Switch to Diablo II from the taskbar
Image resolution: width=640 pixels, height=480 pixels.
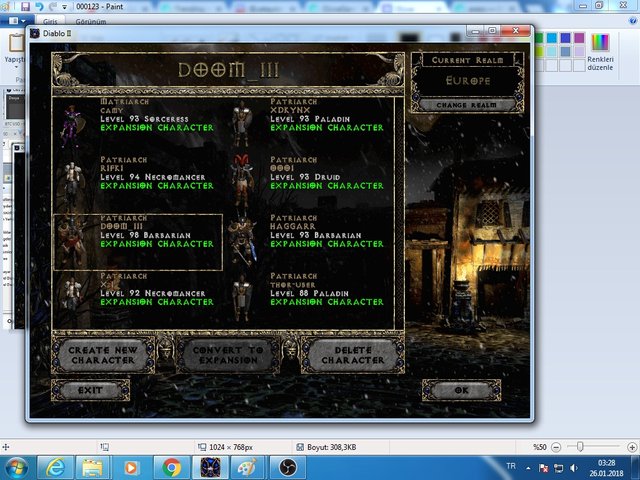tap(210, 468)
